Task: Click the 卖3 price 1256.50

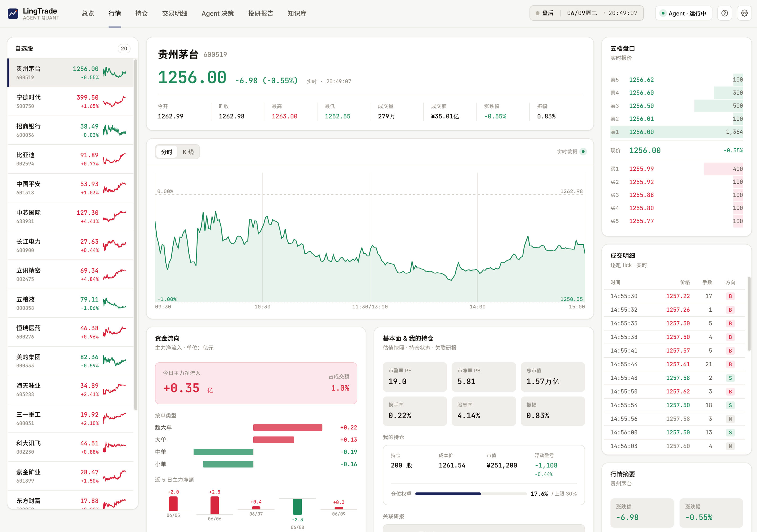Action: point(641,106)
